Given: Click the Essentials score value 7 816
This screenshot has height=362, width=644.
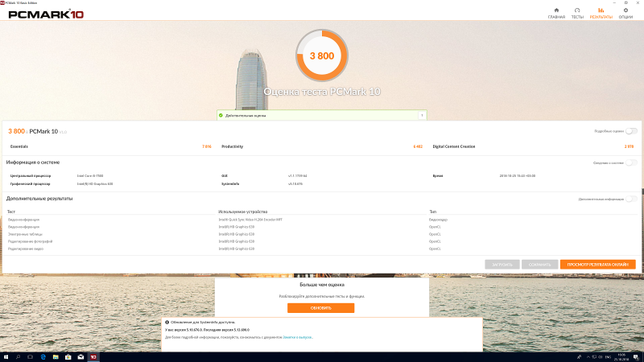Looking at the screenshot, I should 207,146.
